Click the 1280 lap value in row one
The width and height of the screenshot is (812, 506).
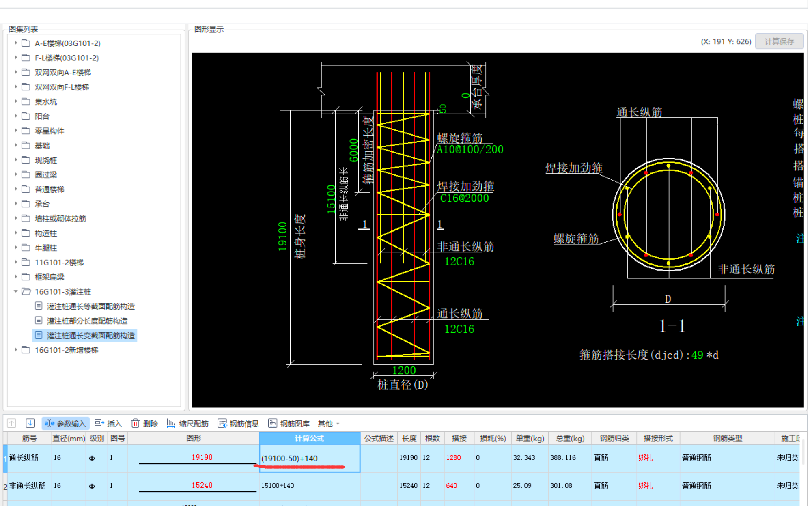[x=453, y=458]
